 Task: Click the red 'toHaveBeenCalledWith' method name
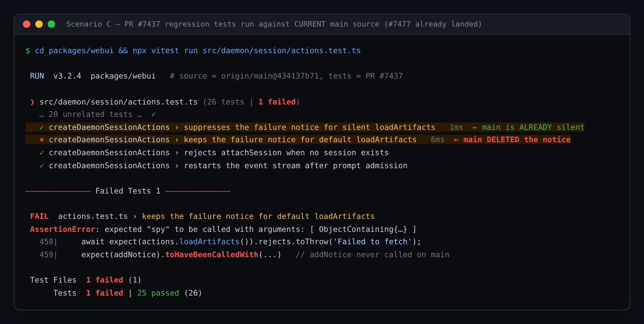point(212,255)
